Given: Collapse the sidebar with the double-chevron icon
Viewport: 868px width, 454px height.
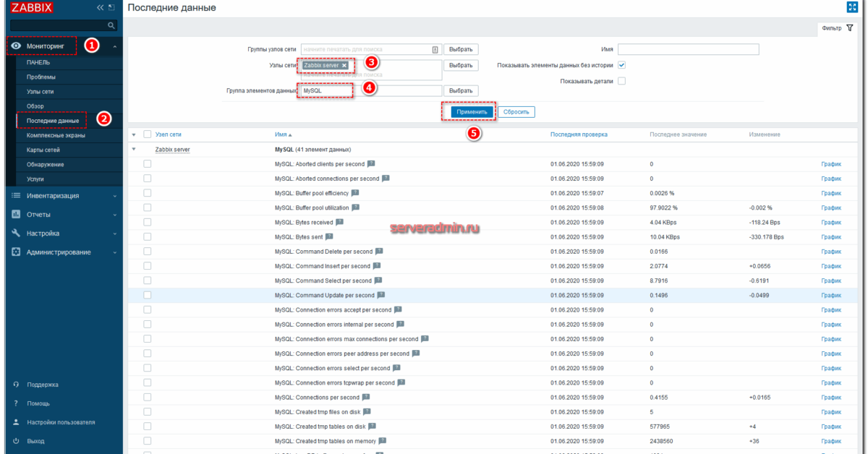Looking at the screenshot, I should (100, 7).
